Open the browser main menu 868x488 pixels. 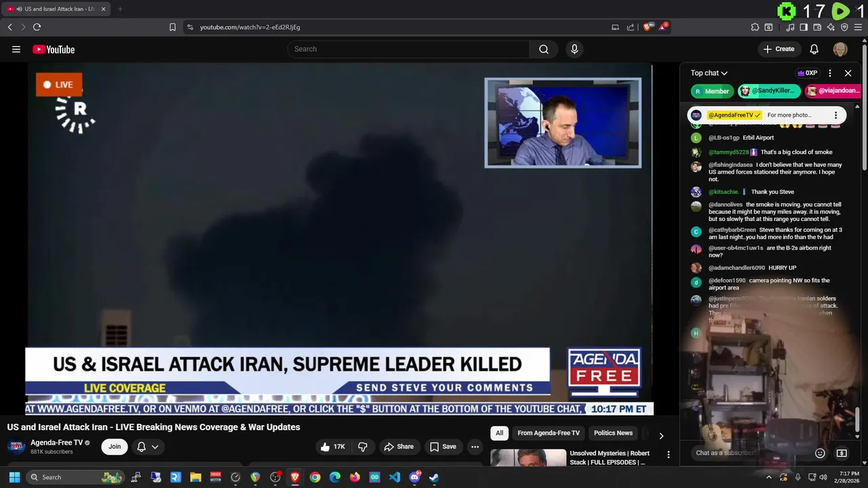click(x=859, y=27)
